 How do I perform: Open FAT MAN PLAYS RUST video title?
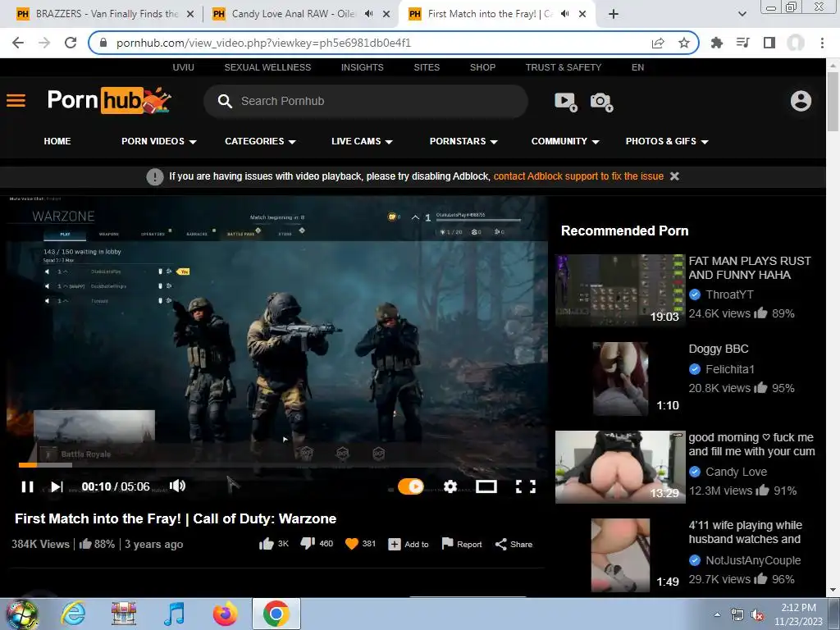coord(750,268)
